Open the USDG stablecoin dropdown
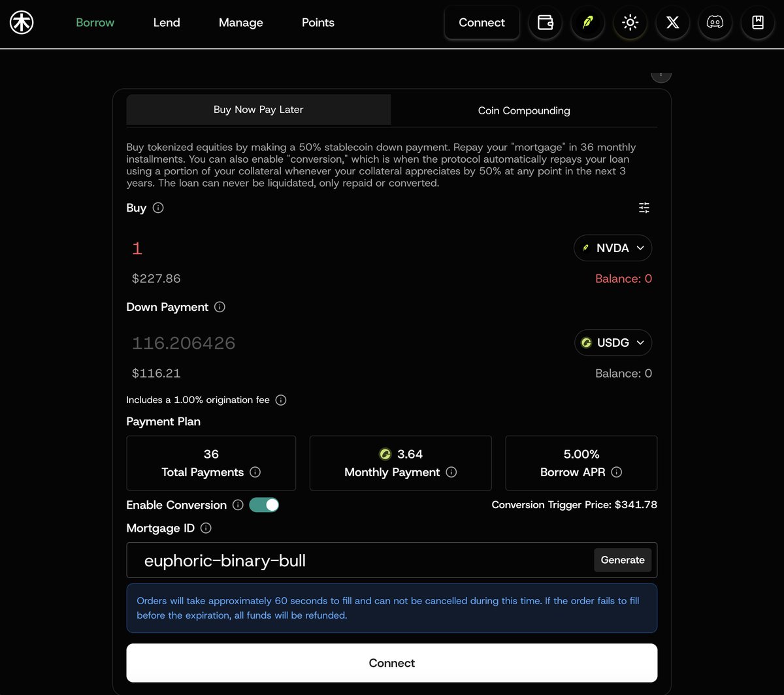The height and width of the screenshot is (695, 784). 613,343
